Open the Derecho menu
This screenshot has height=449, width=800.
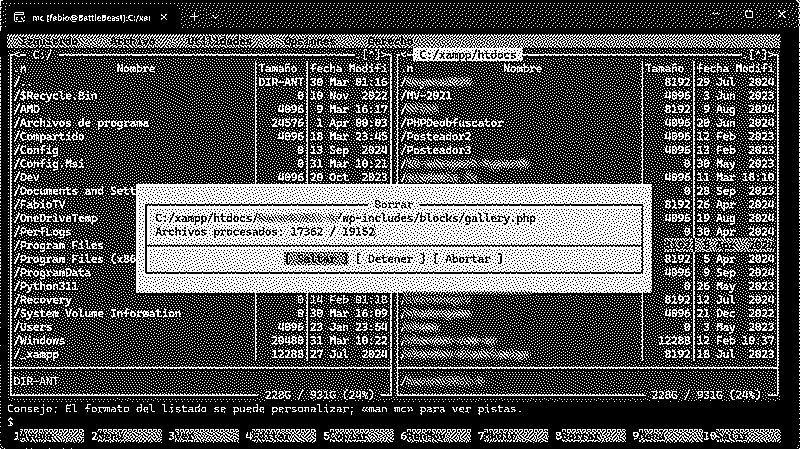click(390, 41)
